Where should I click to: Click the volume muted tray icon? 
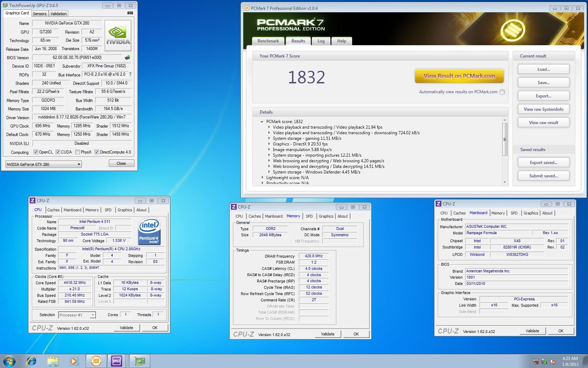pyautogui.click(x=553, y=361)
